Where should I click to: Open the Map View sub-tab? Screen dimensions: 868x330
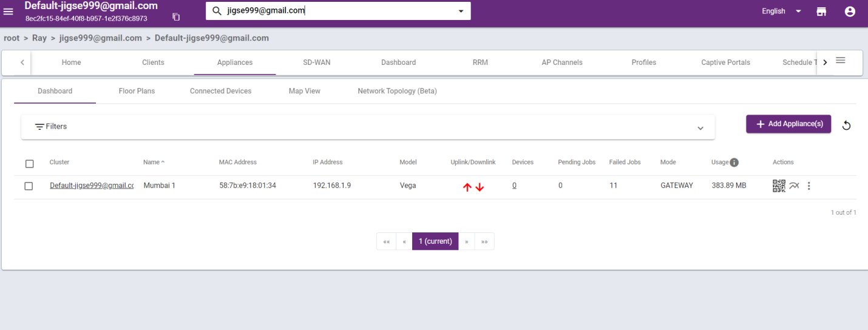click(304, 91)
